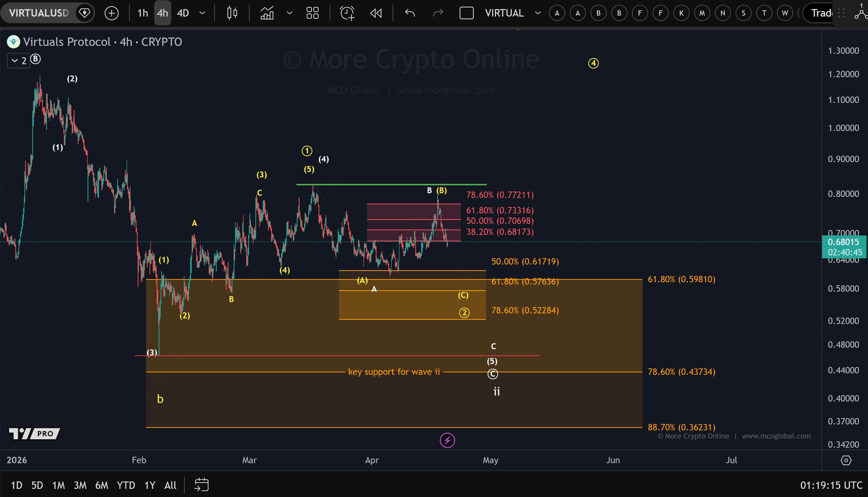Create an alert with alarm clock icon
The height and width of the screenshot is (497, 868).
347,13
